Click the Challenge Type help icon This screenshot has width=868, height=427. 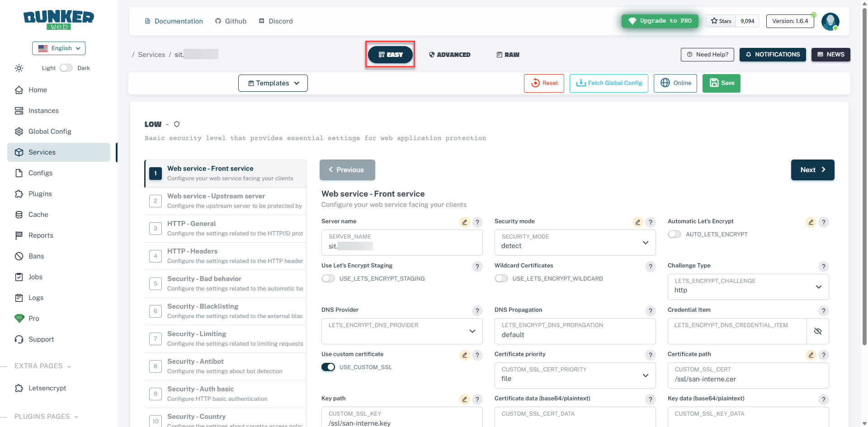coord(823,267)
